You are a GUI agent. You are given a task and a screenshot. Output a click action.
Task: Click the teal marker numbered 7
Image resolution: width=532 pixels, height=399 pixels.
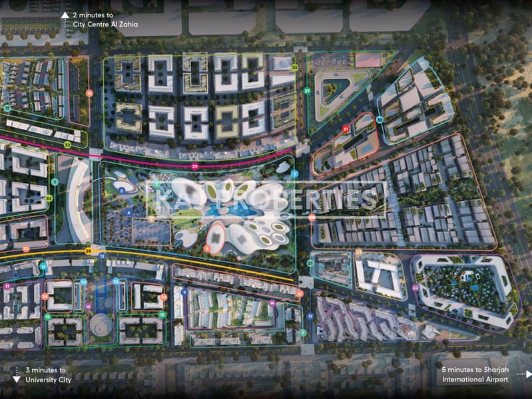(55, 182)
